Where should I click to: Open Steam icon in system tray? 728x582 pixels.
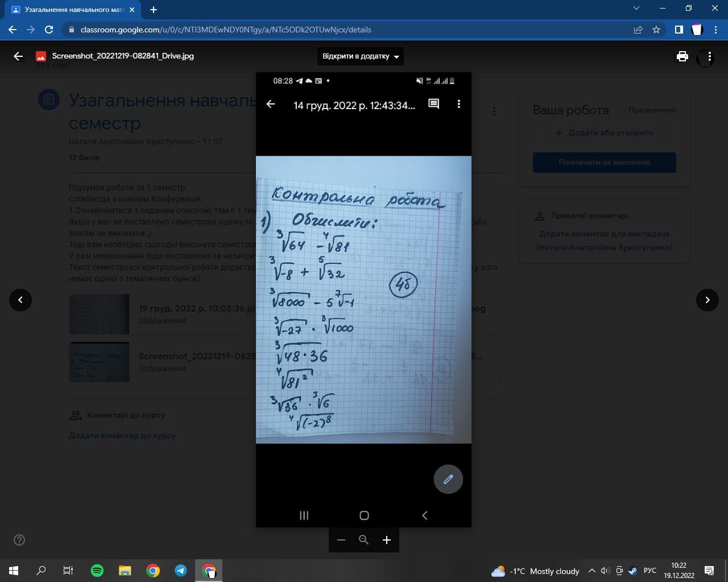(632, 571)
